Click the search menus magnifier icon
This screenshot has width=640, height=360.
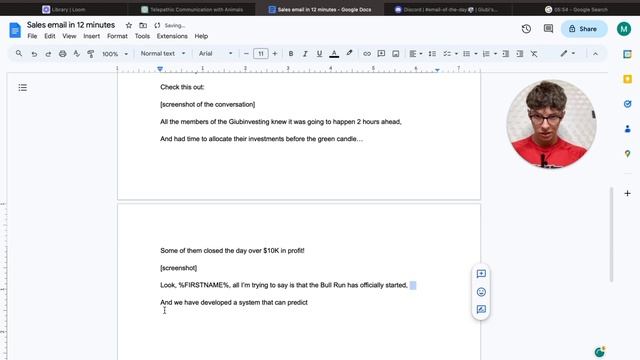(19, 53)
